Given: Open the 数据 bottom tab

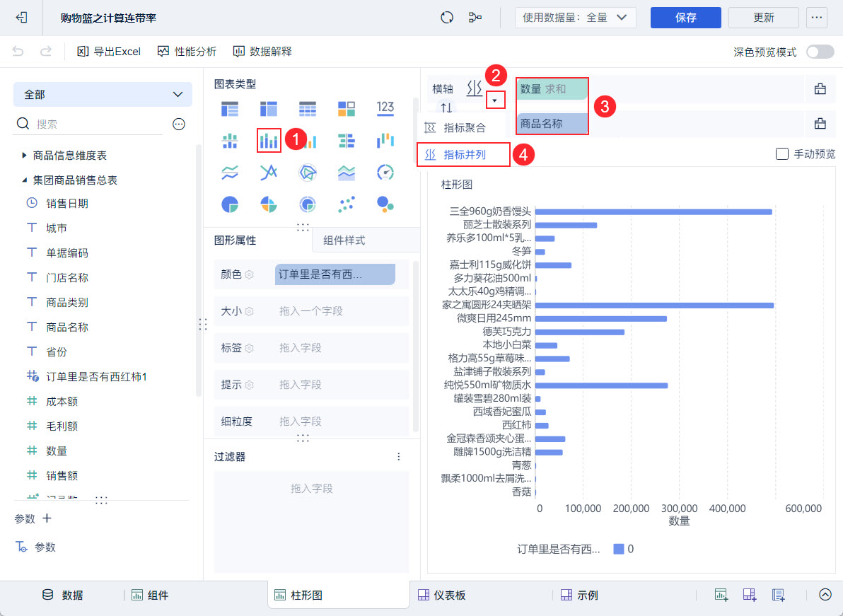Looking at the screenshot, I should [x=62, y=595].
